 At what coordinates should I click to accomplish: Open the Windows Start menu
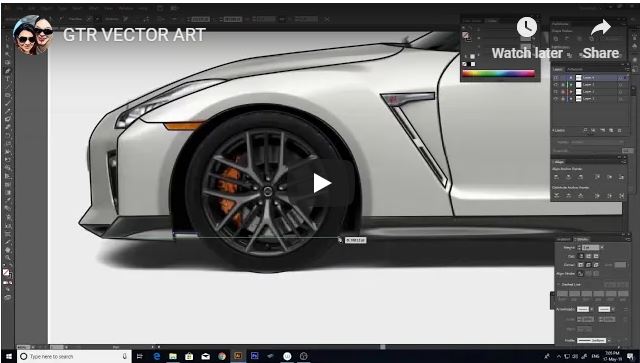pyautogui.click(x=8, y=356)
